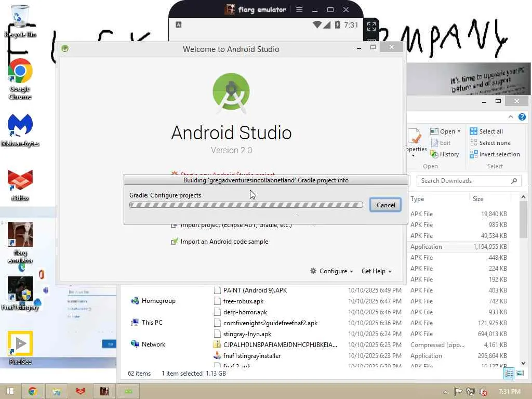This screenshot has height=399, width=532.
Task: Click the emulator fullscreen icon
Action: (371, 26)
